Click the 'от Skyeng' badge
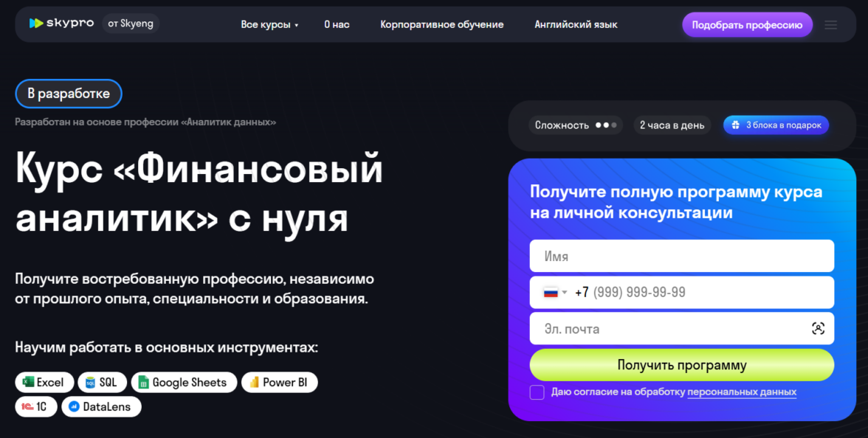The height and width of the screenshot is (438, 868). [131, 24]
